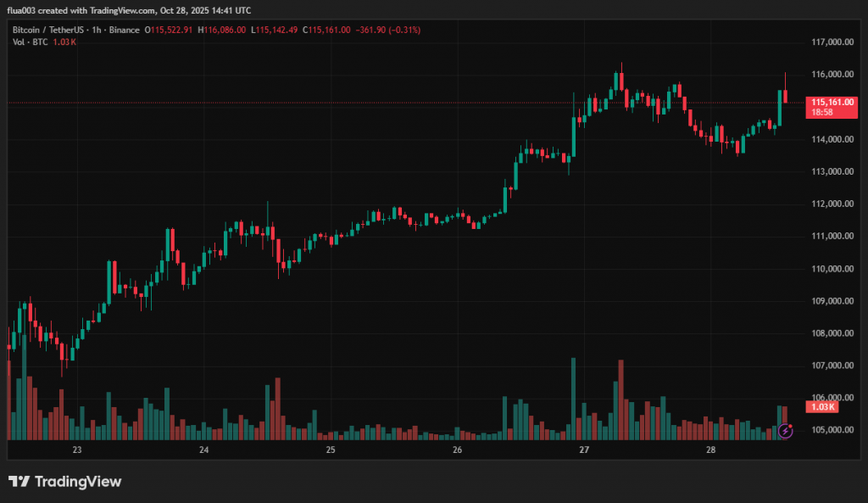Click date label 28 on time axis
This screenshot has height=503, width=868.
point(710,450)
